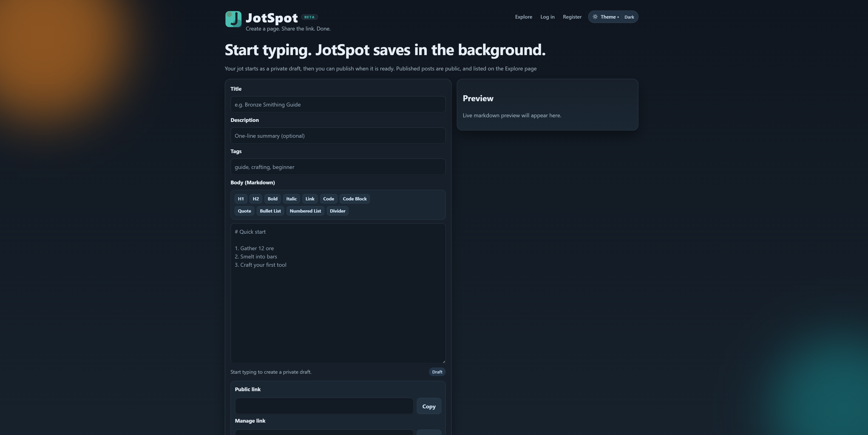
Task: Open the Log in page
Action: pyautogui.click(x=547, y=17)
